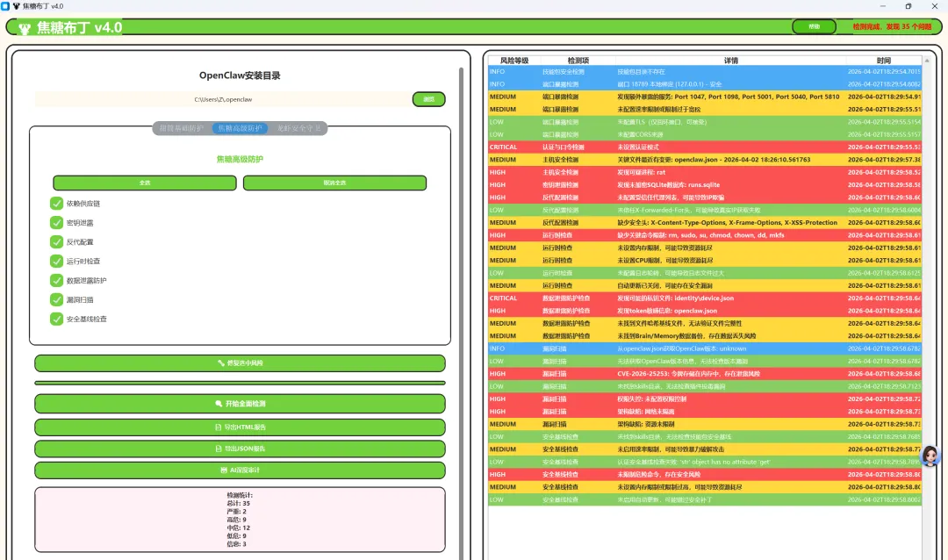Select the MEDIUM row '自动更新已关闭'
Viewport: 948px width, 560px height.
(705, 285)
